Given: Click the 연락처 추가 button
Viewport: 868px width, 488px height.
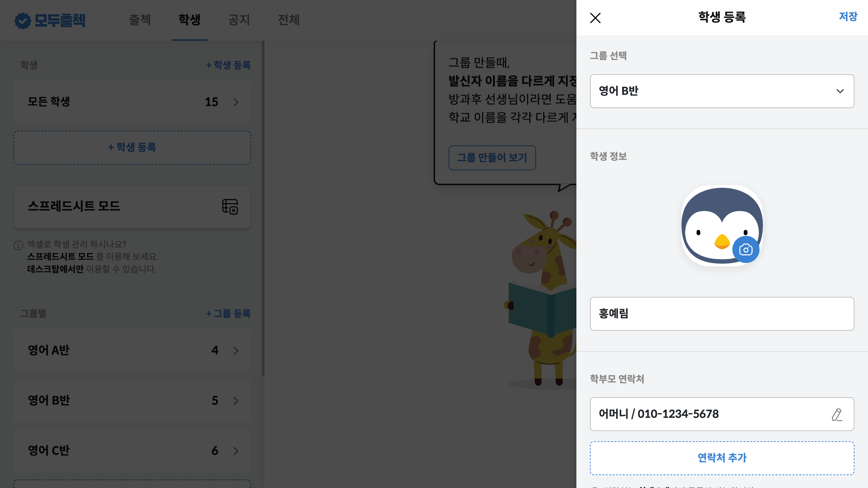Looking at the screenshot, I should 722,458.
